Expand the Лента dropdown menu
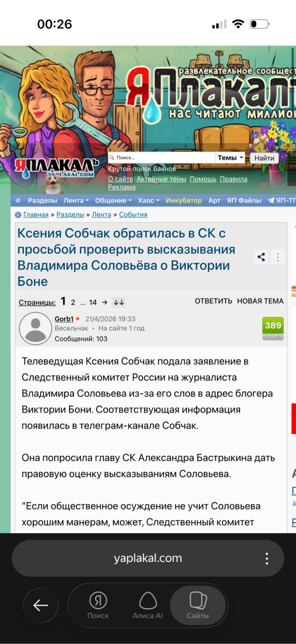296x644 pixels. 76,200
